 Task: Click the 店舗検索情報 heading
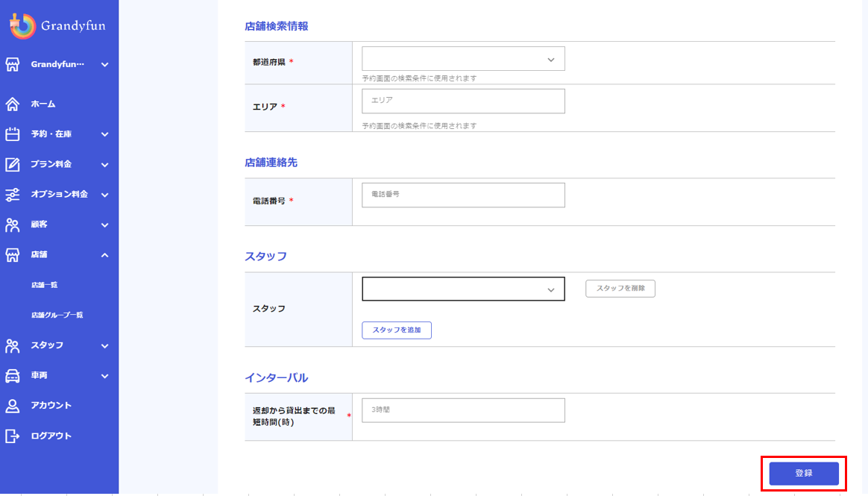276,26
